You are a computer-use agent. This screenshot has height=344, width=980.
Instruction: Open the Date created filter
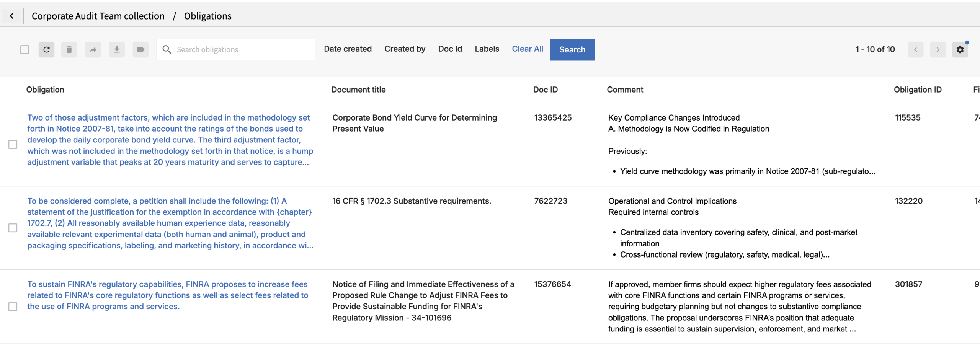[x=348, y=49]
